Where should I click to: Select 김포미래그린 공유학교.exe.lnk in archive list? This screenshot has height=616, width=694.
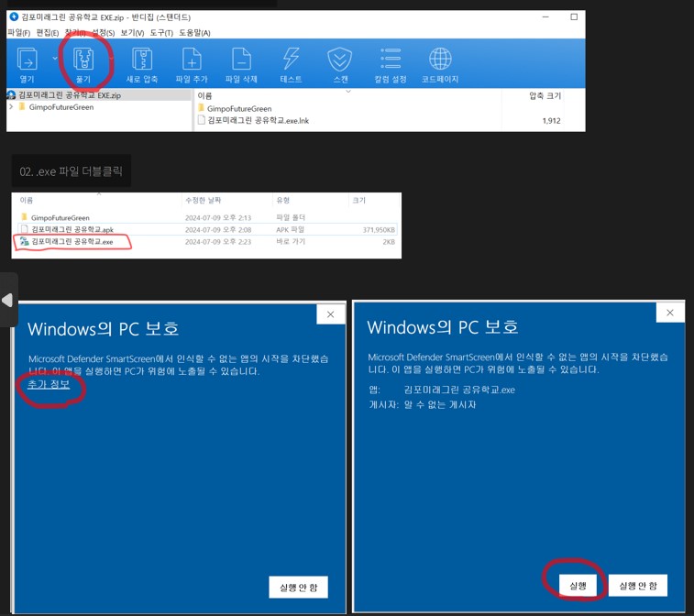point(258,120)
